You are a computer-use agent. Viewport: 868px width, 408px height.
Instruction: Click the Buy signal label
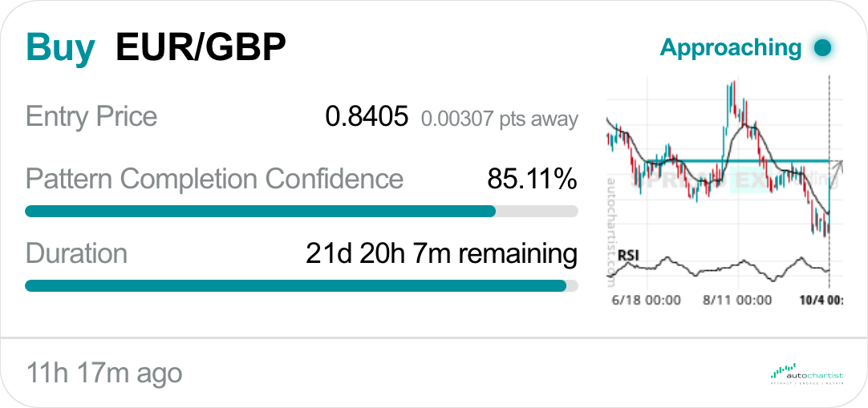pyautogui.click(x=60, y=47)
